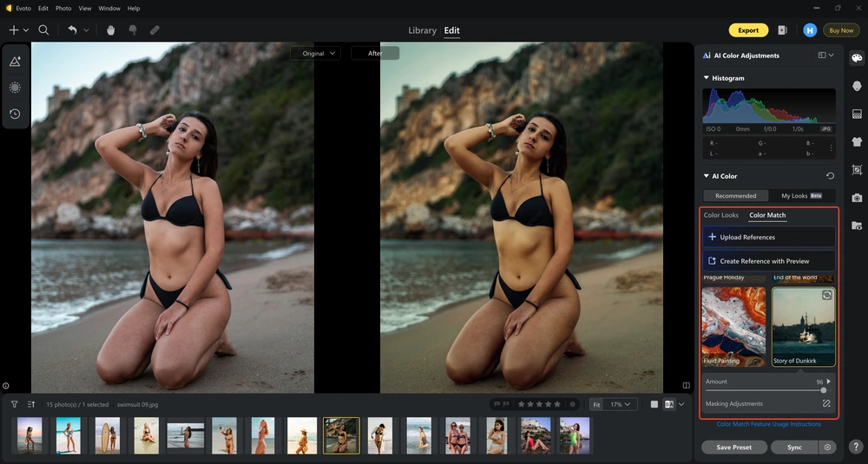Expand the undo history dropdown arrow

point(86,30)
